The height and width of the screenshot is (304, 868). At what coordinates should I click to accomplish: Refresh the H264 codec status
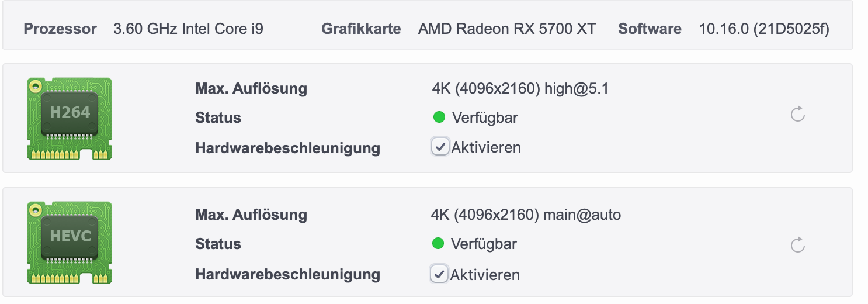click(x=797, y=115)
